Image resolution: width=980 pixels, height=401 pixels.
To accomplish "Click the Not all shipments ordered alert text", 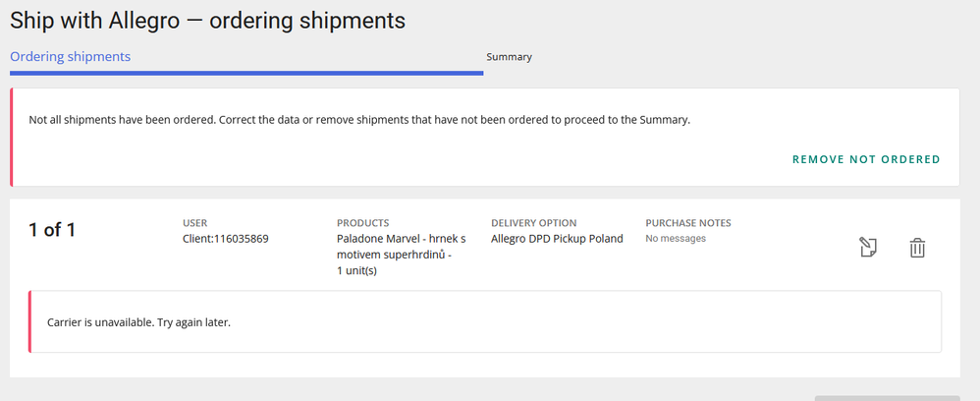I will coord(359,120).
